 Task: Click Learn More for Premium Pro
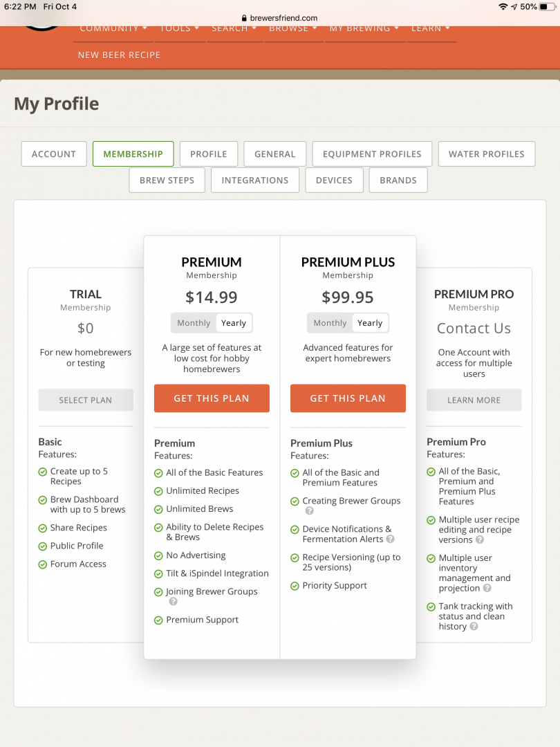pos(474,400)
